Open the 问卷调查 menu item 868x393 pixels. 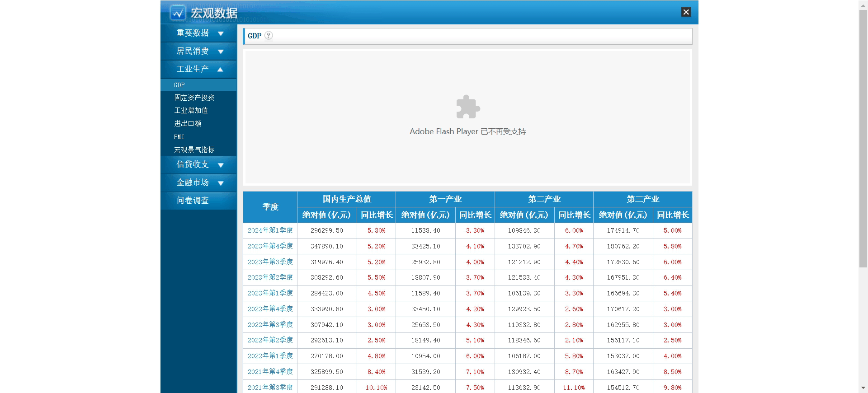click(193, 201)
